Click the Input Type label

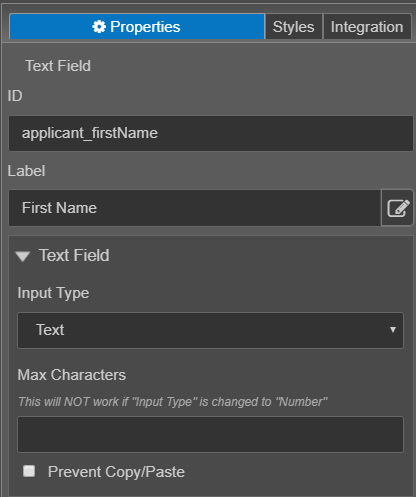tap(53, 293)
